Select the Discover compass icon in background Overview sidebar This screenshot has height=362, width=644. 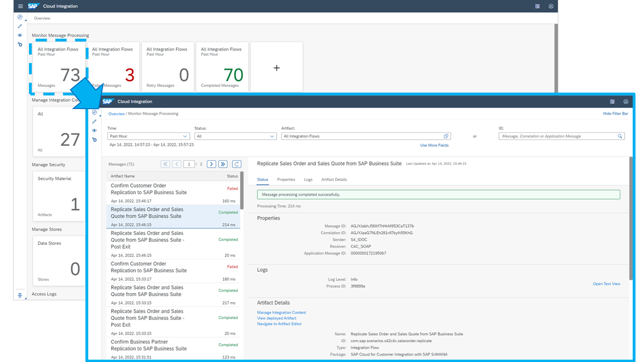(20, 17)
